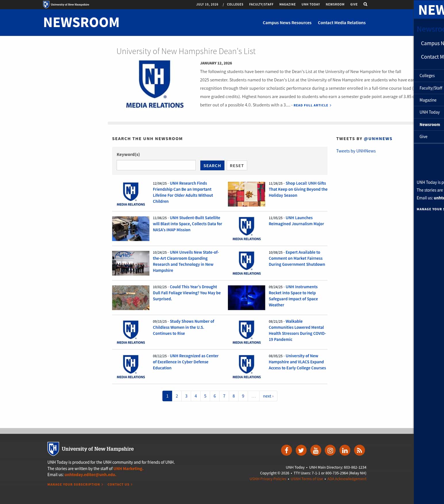Open State-of-the-Art Cleanroom article
This screenshot has width=444, height=504.
186,261
